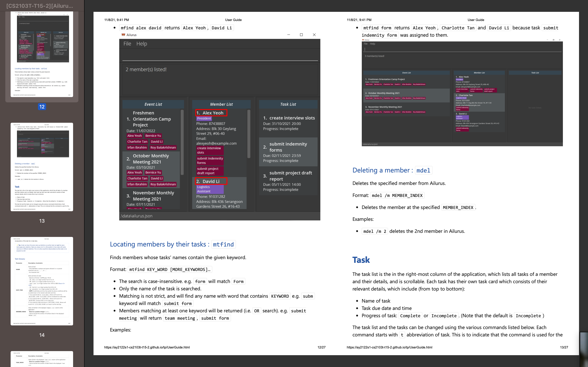
Task: Open the Help menu in the Ailurus screenshot
Action: pos(142,44)
